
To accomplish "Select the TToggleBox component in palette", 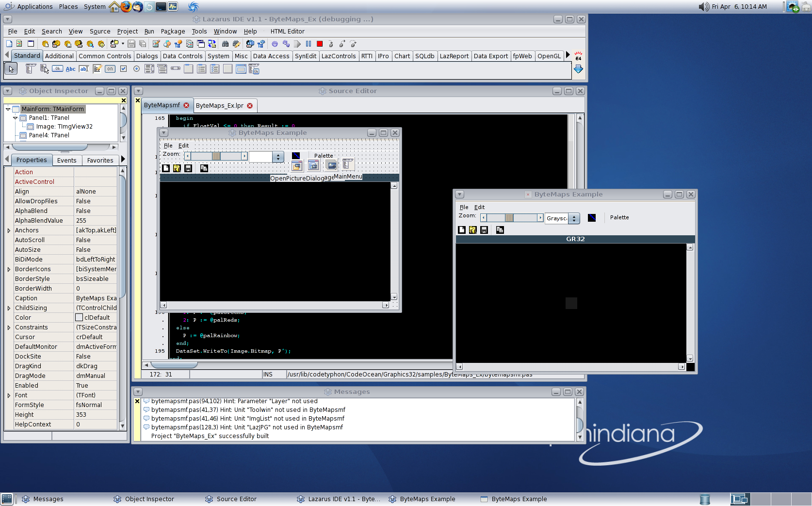I will [110, 69].
